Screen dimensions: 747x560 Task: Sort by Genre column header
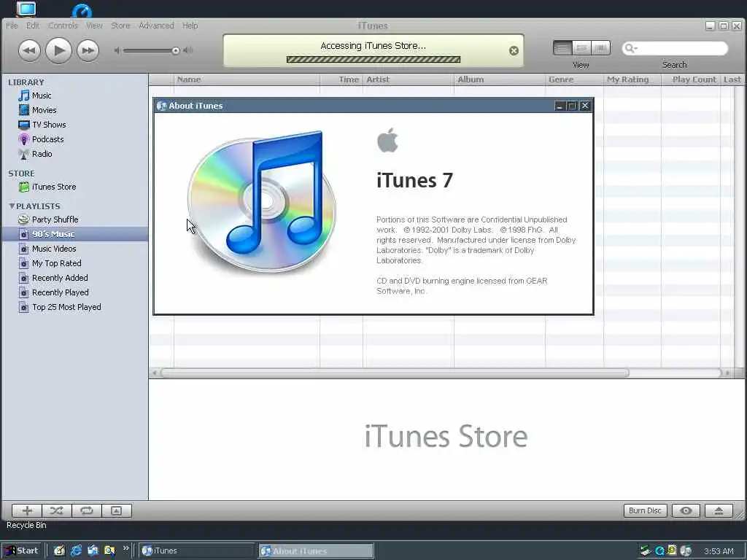pyautogui.click(x=574, y=79)
